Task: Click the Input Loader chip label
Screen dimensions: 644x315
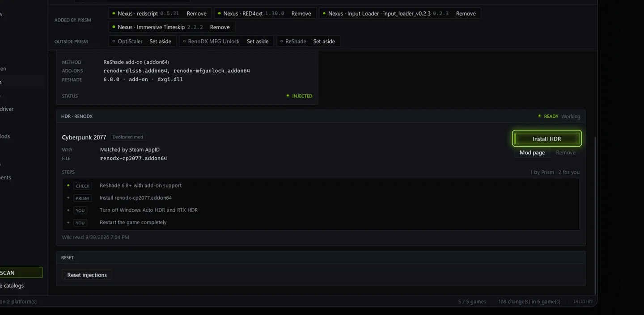Action: point(379,13)
